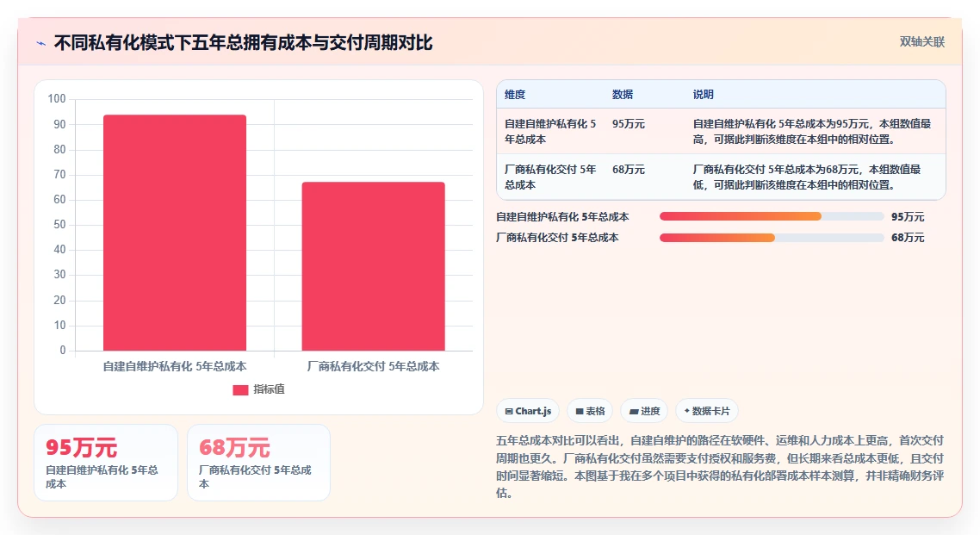
Task: Click the 厂商私有化交付 progress bar
Action: pyautogui.click(x=772, y=238)
